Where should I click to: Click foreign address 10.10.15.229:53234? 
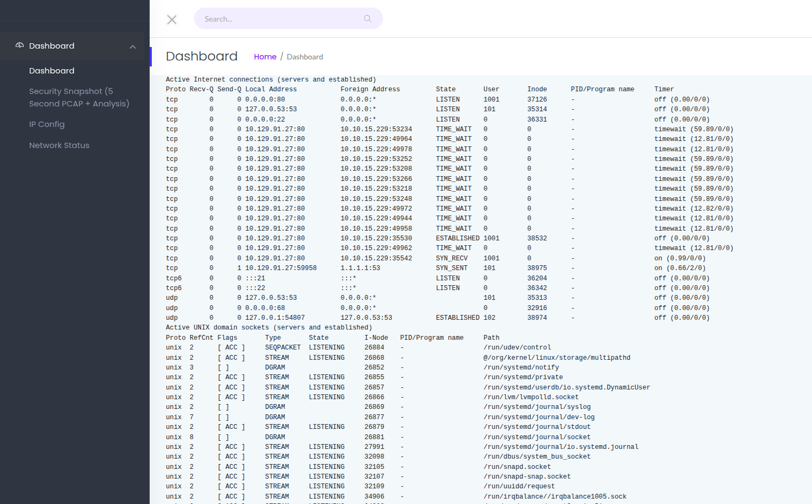click(x=376, y=129)
